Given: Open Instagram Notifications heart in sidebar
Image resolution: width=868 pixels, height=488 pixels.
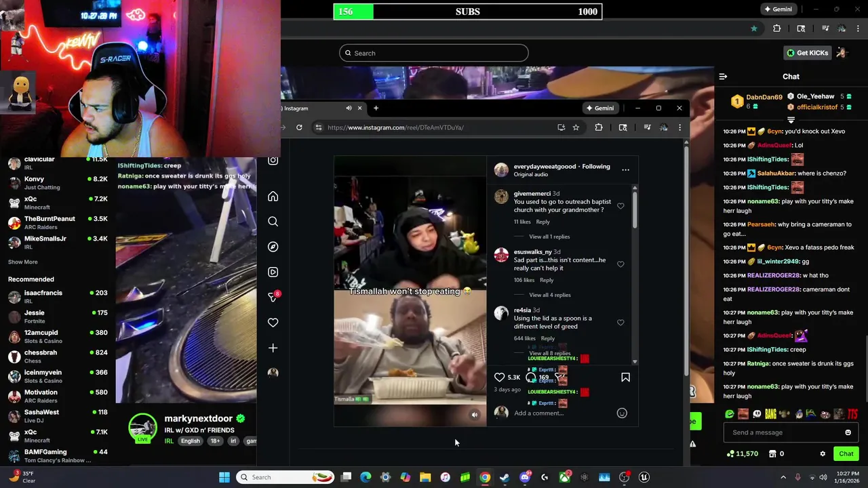Looking at the screenshot, I should (273, 323).
